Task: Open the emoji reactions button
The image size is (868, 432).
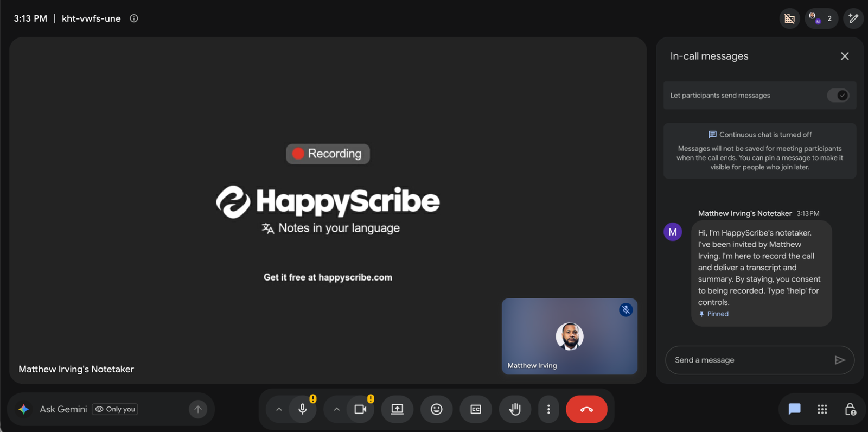Action: (437, 409)
